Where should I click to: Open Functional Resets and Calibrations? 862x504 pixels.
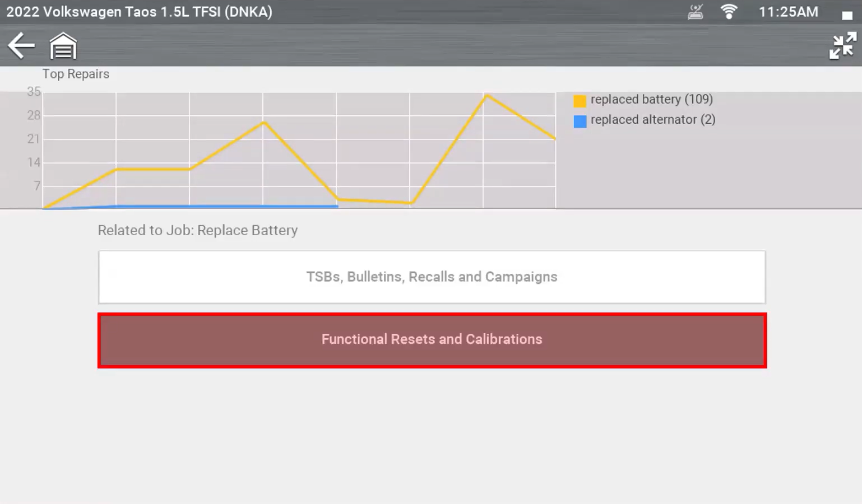432,340
